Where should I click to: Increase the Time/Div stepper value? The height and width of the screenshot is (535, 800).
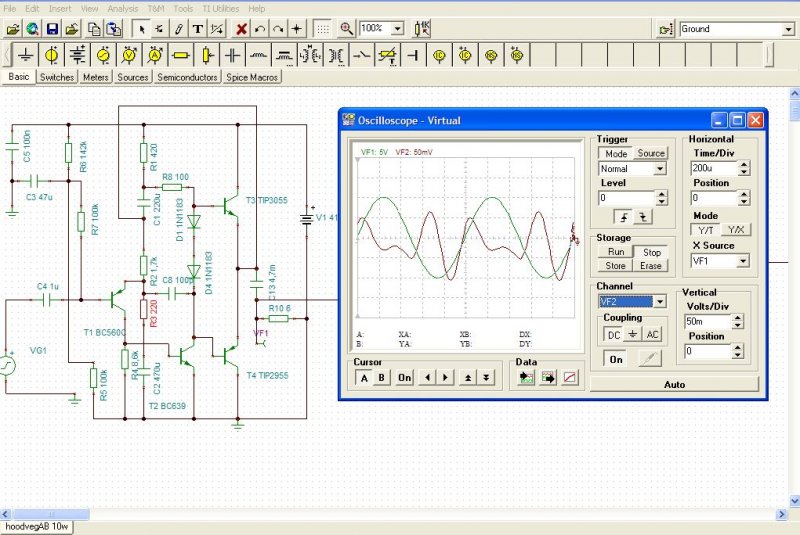(x=744, y=165)
